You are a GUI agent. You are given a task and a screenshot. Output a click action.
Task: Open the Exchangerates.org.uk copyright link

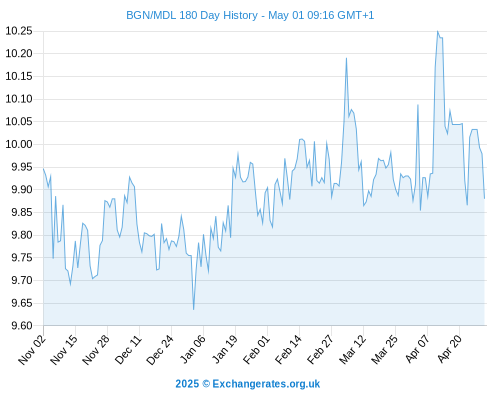point(248,384)
